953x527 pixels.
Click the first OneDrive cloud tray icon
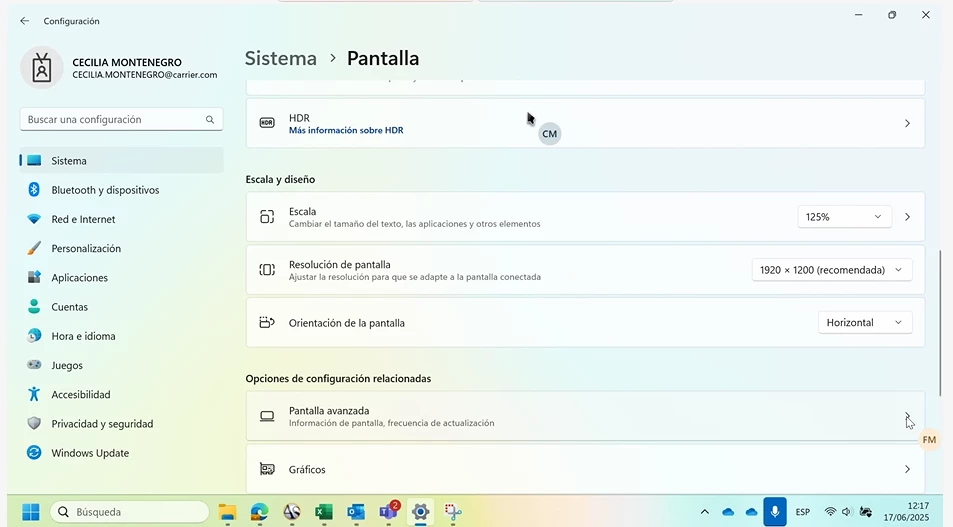(728, 512)
